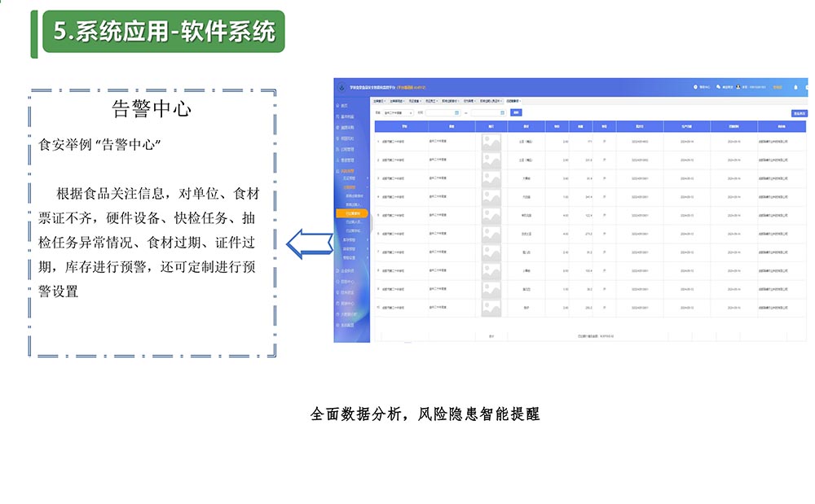
Task: Open the end date calendar icon
Action: 501,113
